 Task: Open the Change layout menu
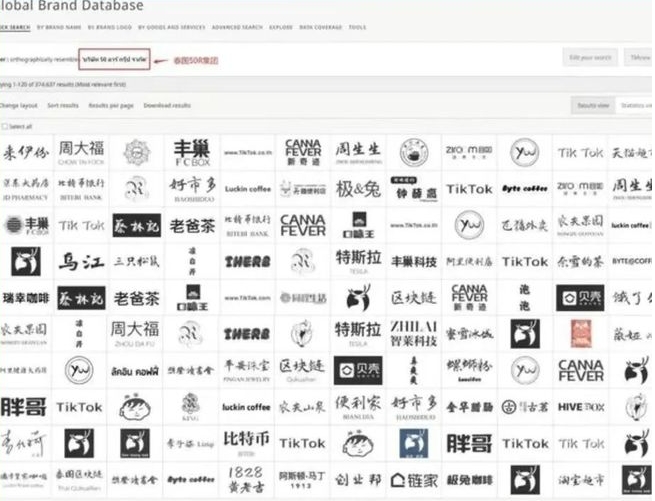tap(18, 105)
